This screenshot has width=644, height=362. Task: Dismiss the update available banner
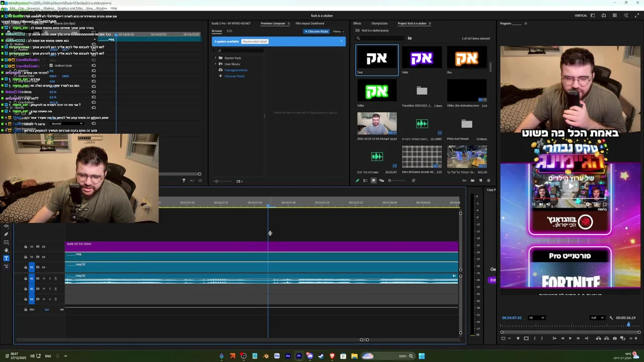pyautogui.click(x=341, y=41)
